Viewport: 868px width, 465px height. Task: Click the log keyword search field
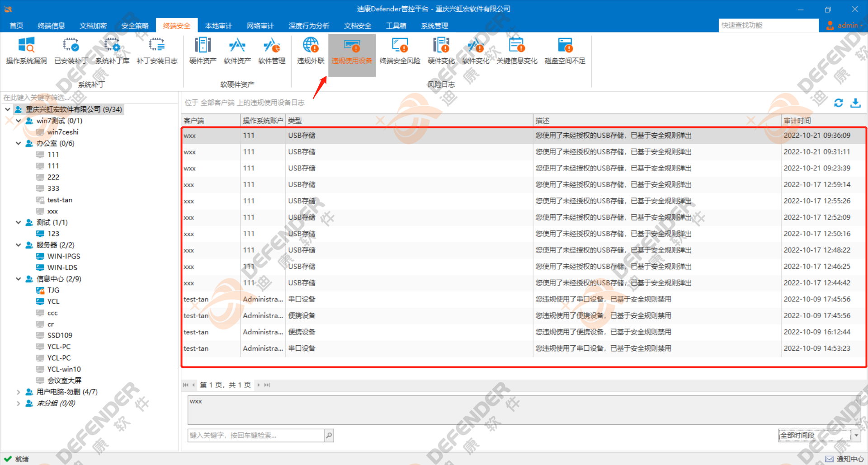[x=256, y=436]
